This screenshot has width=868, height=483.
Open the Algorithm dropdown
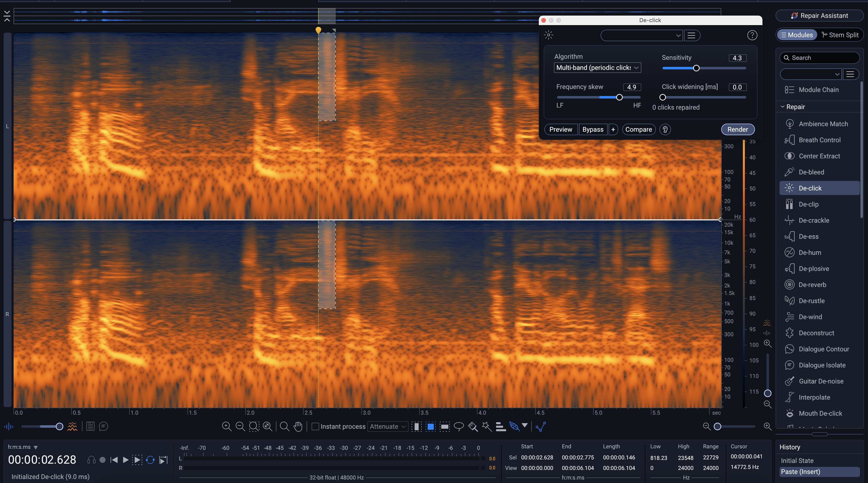pyautogui.click(x=597, y=67)
